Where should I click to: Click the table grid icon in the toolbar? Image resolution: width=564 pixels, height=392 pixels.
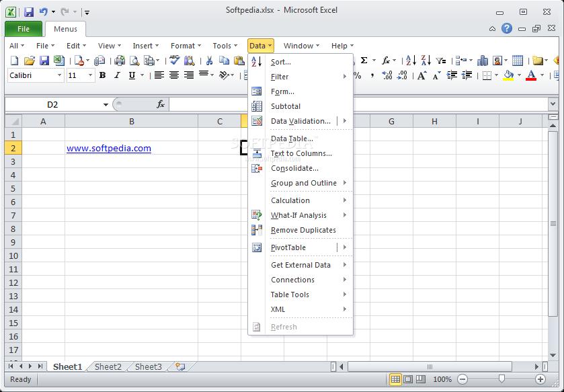click(x=517, y=61)
